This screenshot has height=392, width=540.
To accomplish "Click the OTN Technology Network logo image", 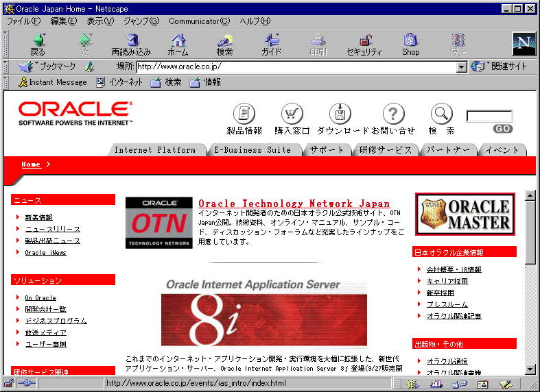I will 159,223.
